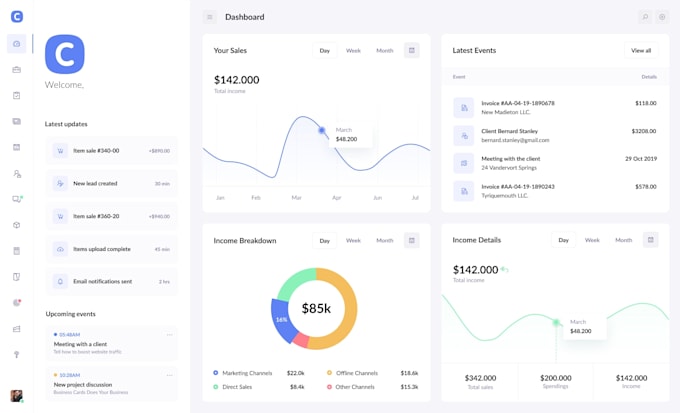Click orange Offline Channels legend dot
Viewport: 680px width, 413px height.
pos(329,373)
